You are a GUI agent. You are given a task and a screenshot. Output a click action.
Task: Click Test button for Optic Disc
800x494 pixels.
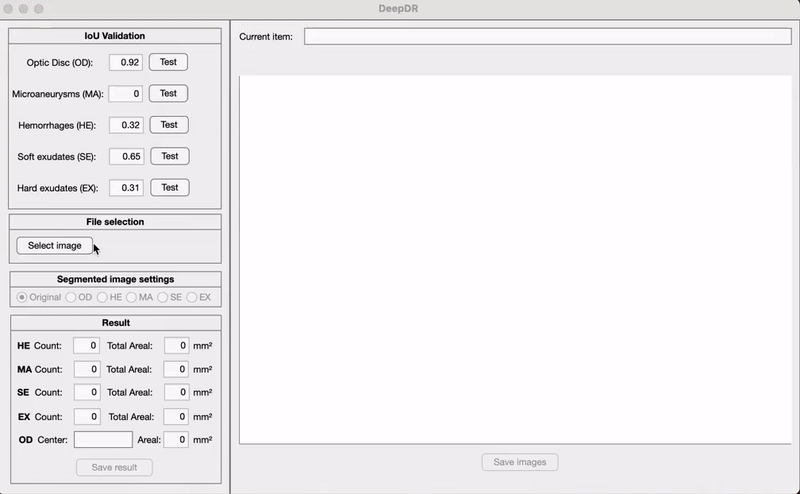click(x=168, y=62)
